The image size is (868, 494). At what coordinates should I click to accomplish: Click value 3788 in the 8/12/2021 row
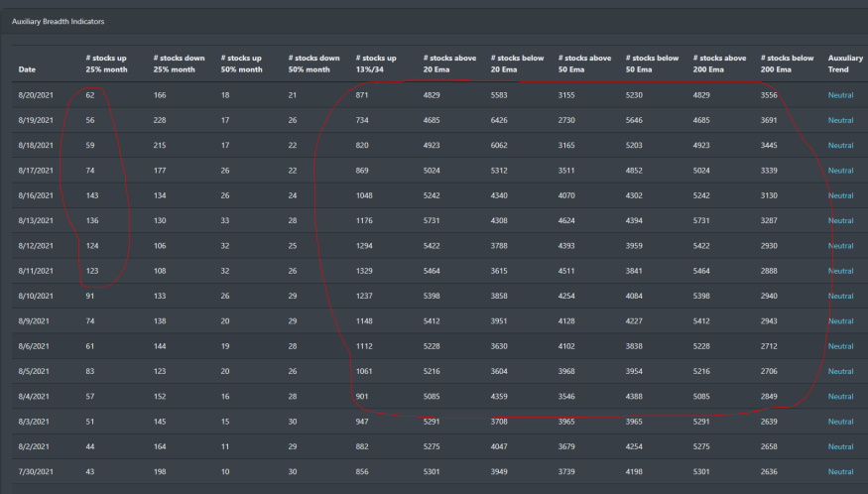point(499,246)
